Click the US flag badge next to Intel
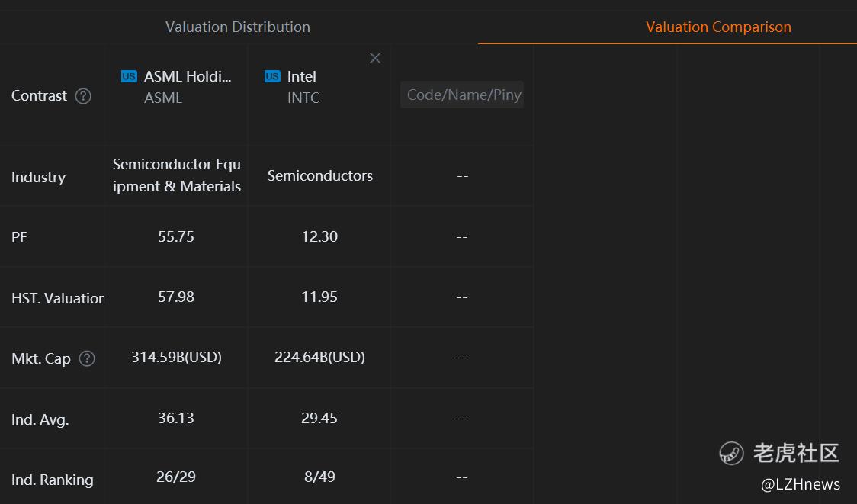Viewport: 857px width, 504px height. tap(272, 76)
